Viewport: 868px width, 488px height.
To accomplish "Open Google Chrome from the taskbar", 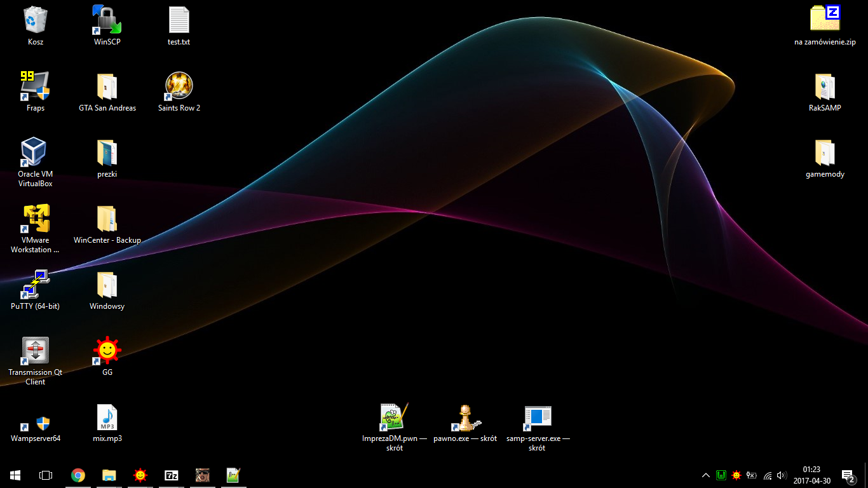I will click(x=78, y=475).
